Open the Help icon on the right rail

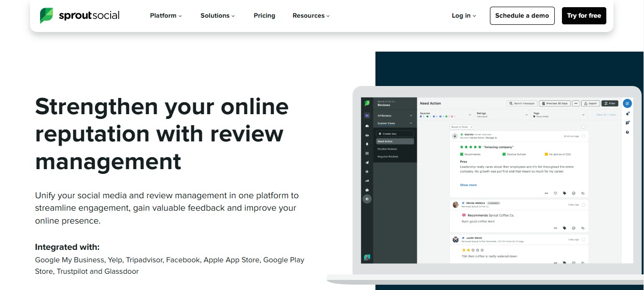627,132
